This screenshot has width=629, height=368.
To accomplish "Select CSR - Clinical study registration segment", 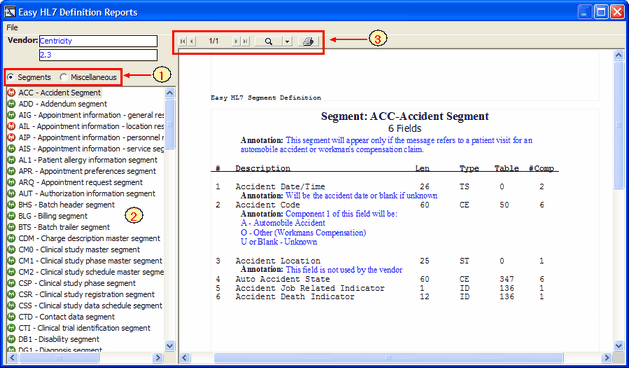I will (86, 295).
